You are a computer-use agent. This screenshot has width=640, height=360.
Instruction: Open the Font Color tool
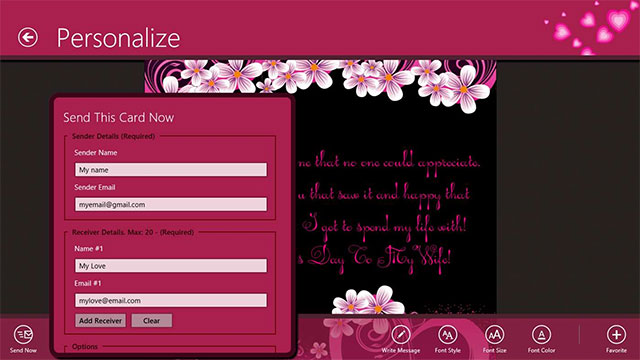(542, 335)
